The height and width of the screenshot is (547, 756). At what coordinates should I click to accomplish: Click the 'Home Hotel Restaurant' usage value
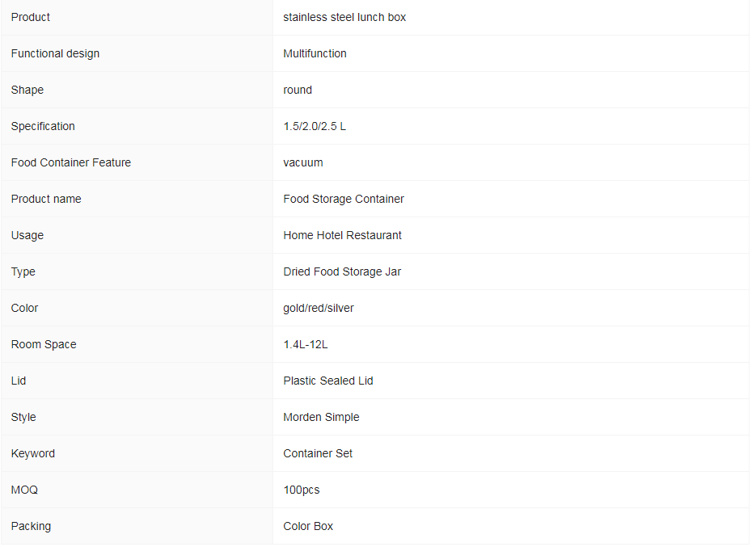342,235
